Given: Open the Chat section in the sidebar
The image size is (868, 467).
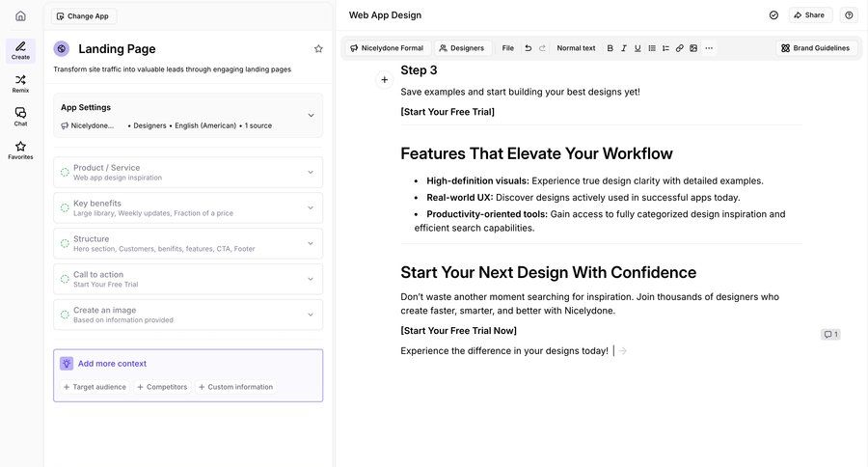Looking at the screenshot, I should (x=20, y=117).
